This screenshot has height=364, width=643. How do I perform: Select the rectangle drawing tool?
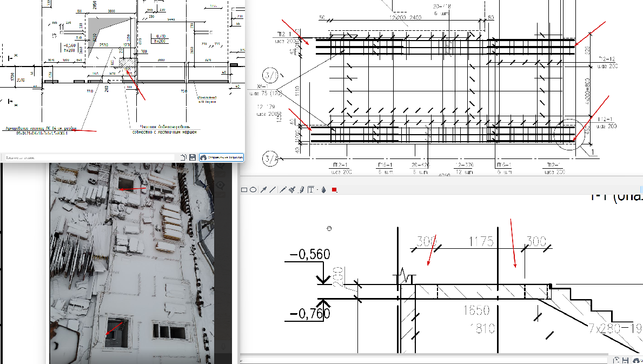(243, 190)
